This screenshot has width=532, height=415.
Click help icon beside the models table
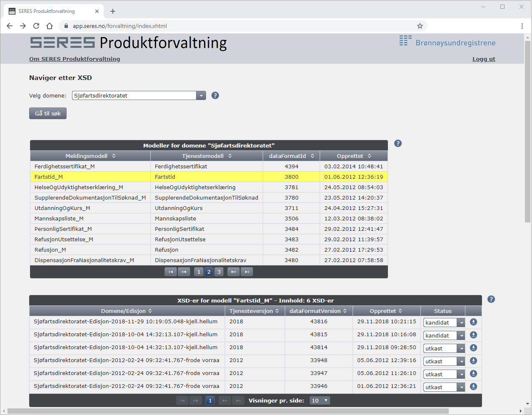(x=398, y=143)
